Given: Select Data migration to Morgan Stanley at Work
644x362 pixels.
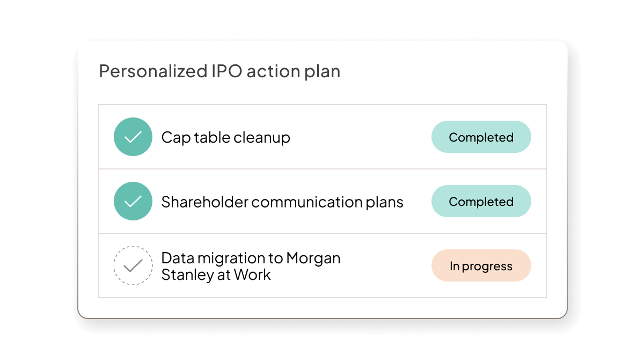Looking at the screenshot, I should [251, 266].
